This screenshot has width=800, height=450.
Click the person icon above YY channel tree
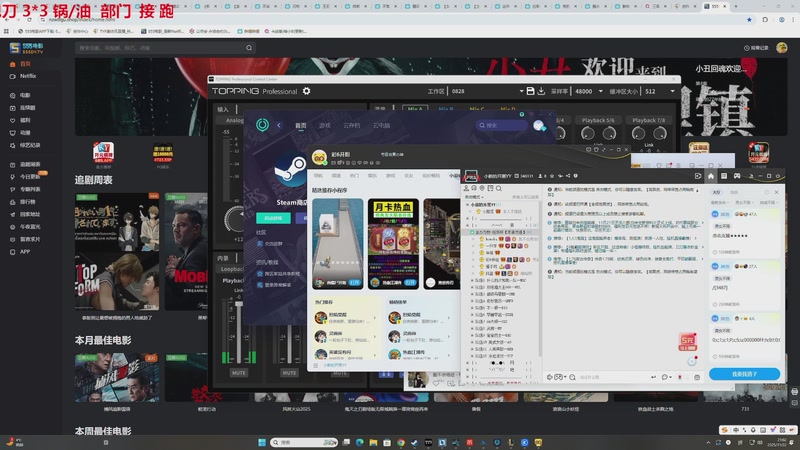point(466,188)
